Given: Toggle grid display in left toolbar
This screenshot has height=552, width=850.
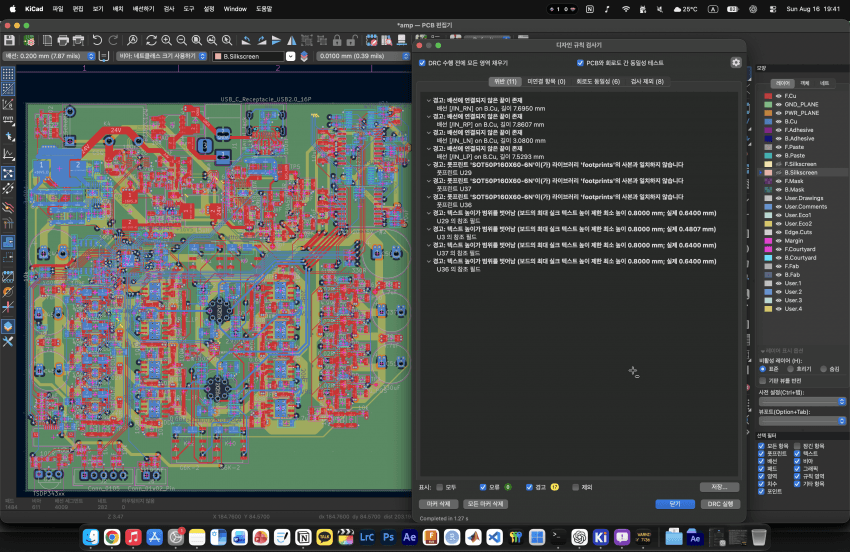Looking at the screenshot, I should [8, 74].
